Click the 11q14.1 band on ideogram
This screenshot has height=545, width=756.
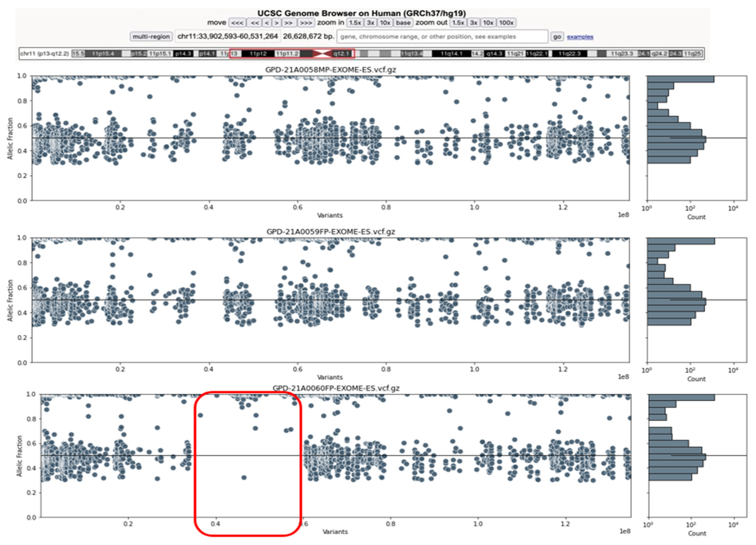[451, 54]
